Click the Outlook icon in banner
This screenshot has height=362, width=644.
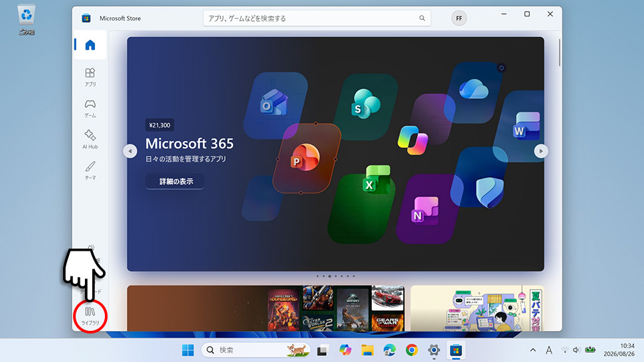click(274, 103)
